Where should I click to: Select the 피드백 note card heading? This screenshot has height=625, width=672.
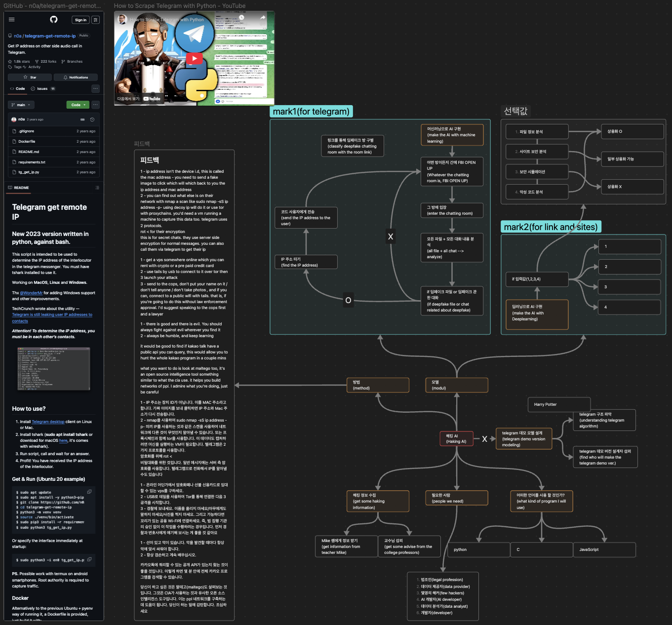pyautogui.click(x=150, y=160)
